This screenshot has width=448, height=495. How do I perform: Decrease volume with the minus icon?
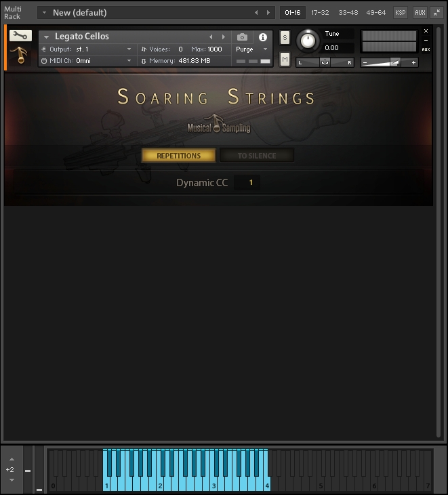coord(365,62)
